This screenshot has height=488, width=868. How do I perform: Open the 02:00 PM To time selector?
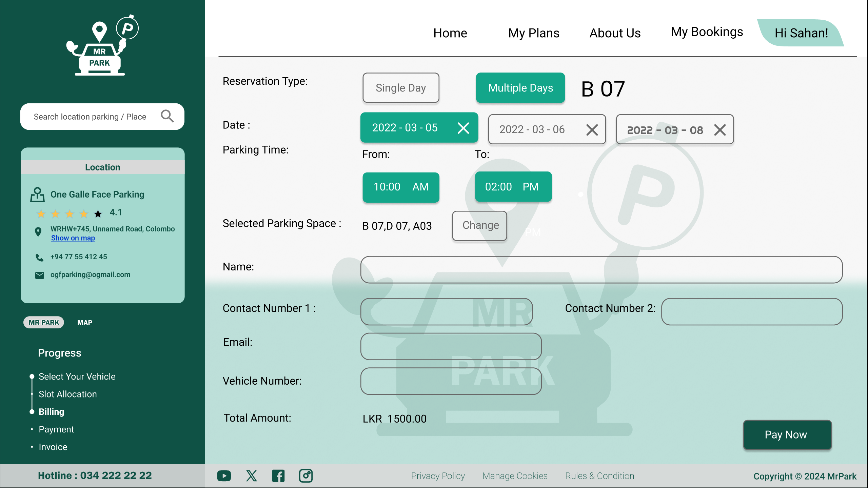[513, 187]
